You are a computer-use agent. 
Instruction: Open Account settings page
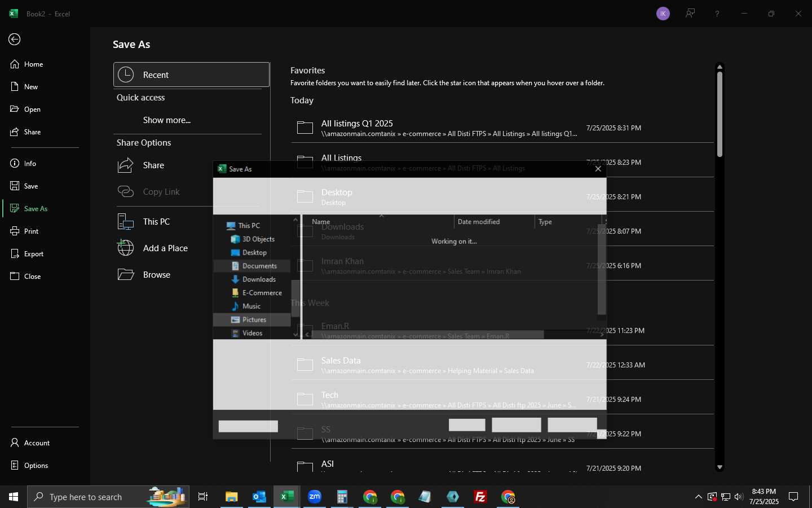pos(45,443)
